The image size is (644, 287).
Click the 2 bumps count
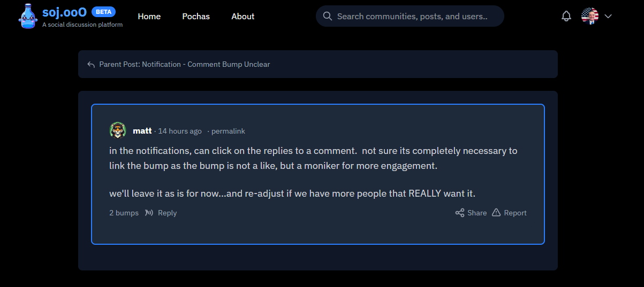coord(124,213)
